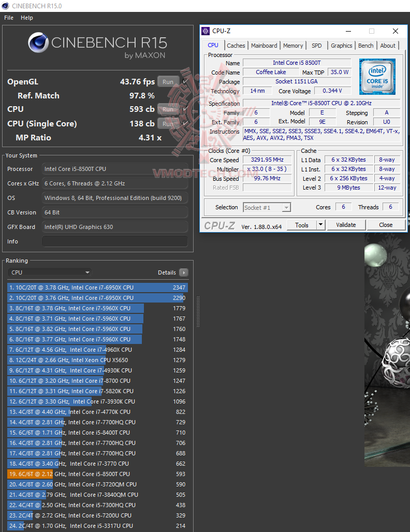Viewport: 410px width, 532px height.
Task: Switch to the Graphics tab
Action: (x=342, y=46)
